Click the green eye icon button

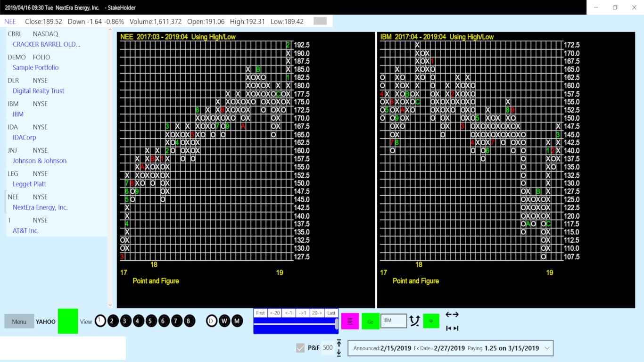coord(431,321)
